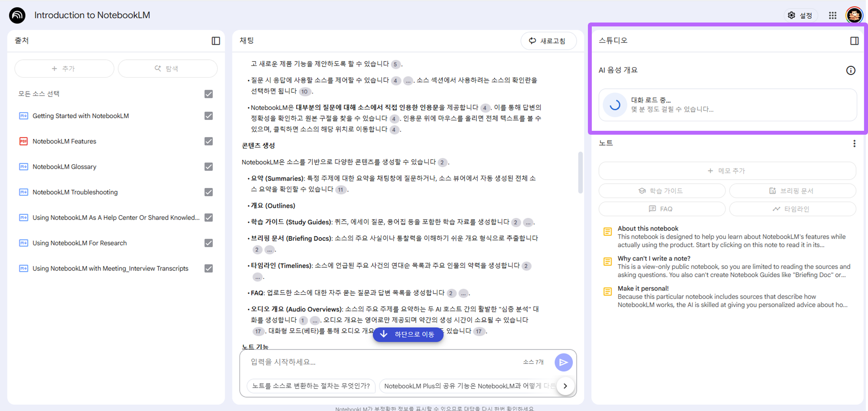Image resolution: width=868 pixels, height=411 pixels.
Task: Toggle 모든 소스 선택 checkbox
Action: pyautogui.click(x=209, y=94)
